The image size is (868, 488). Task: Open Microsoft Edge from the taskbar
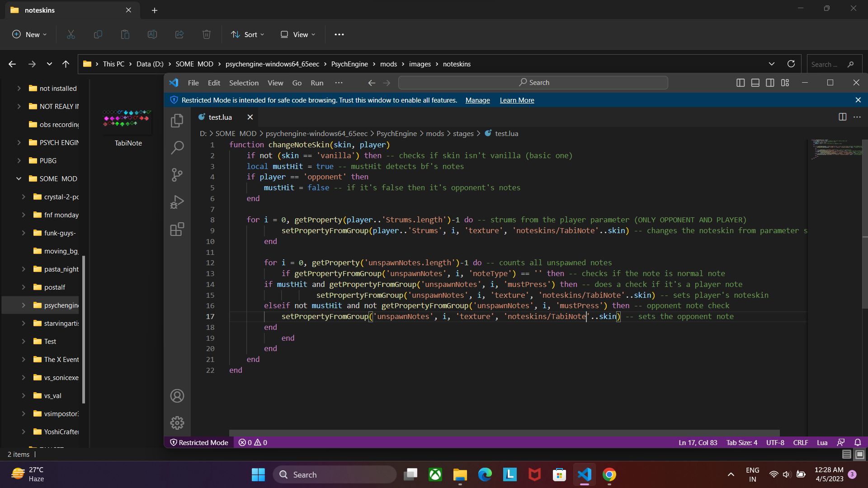485,474
